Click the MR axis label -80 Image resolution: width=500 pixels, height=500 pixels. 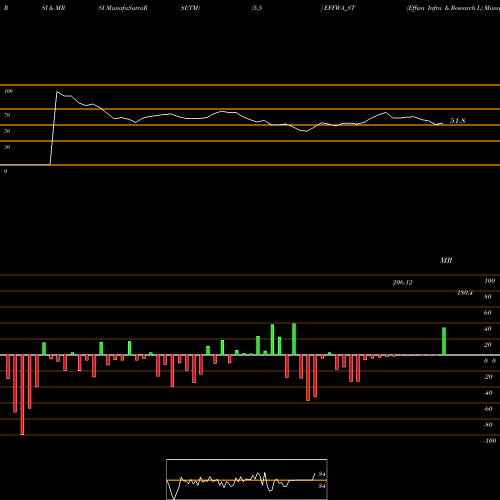click(x=488, y=425)
